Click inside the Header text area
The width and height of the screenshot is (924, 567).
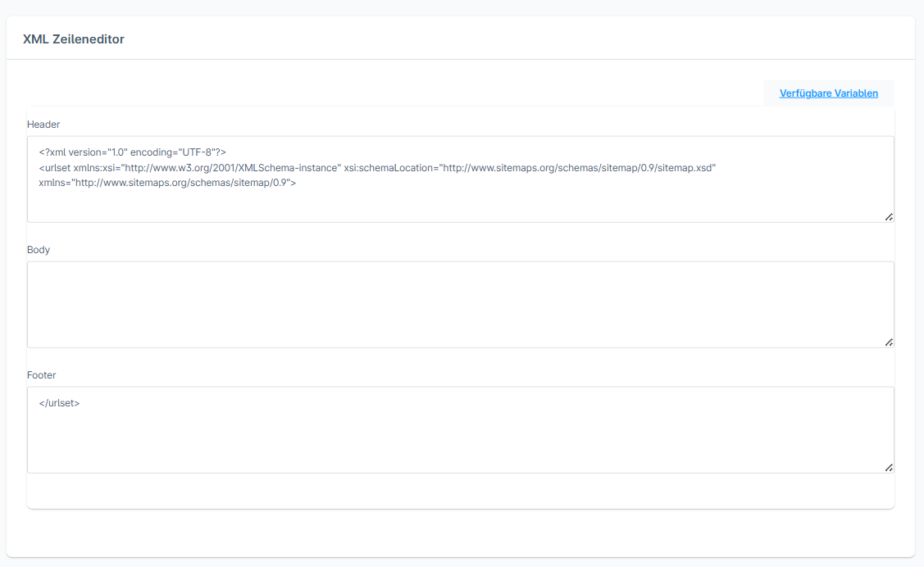(x=460, y=179)
